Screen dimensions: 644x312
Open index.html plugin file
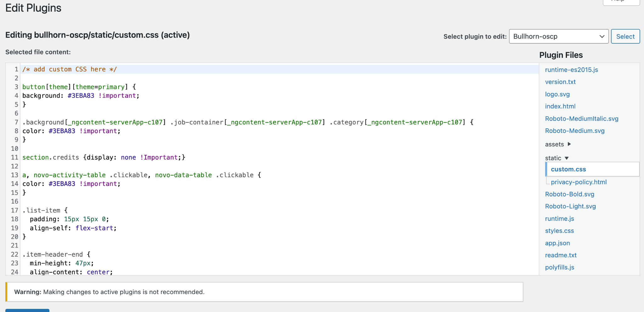pyautogui.click(x=560, y=107)
